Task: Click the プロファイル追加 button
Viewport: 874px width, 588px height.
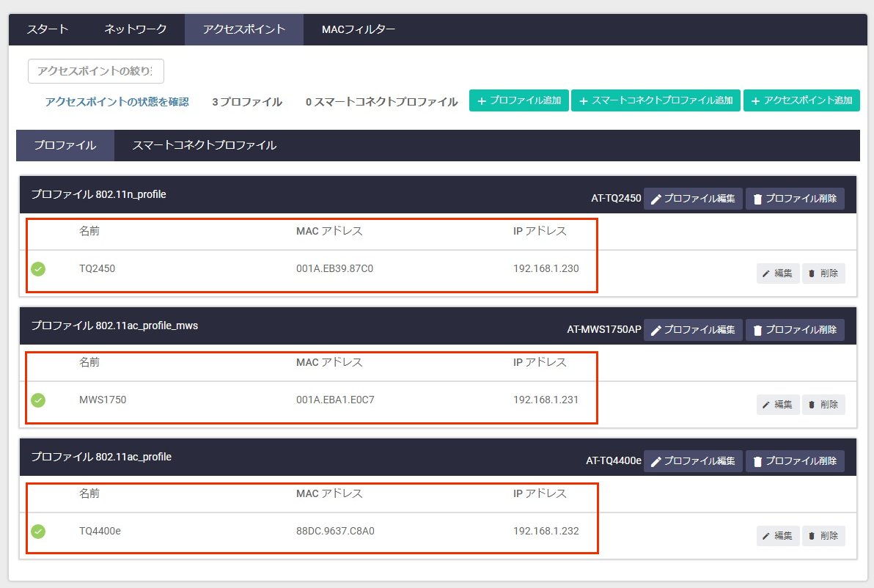Action: [519, 100]
